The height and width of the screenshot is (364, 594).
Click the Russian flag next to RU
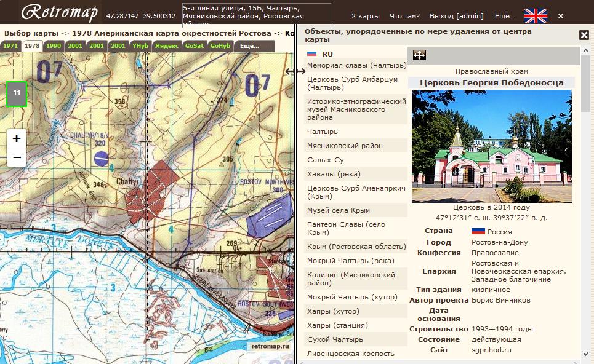pos(312,53)
